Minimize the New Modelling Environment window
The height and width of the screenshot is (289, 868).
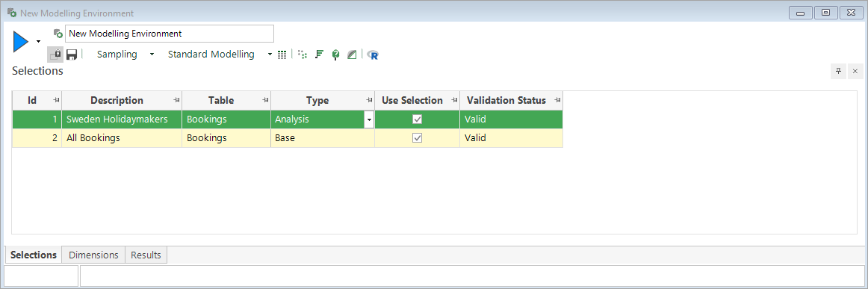800,12
